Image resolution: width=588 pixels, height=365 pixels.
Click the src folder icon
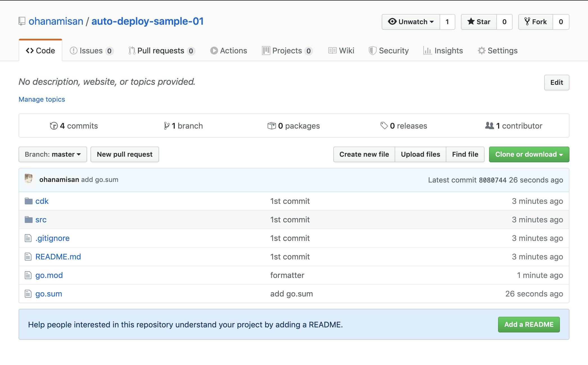pos(28,220)
